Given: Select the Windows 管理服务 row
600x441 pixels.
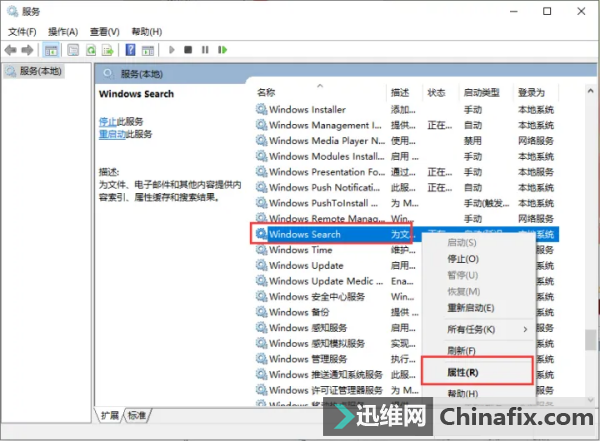Looking at the screenshot, I should pos(337,359).
